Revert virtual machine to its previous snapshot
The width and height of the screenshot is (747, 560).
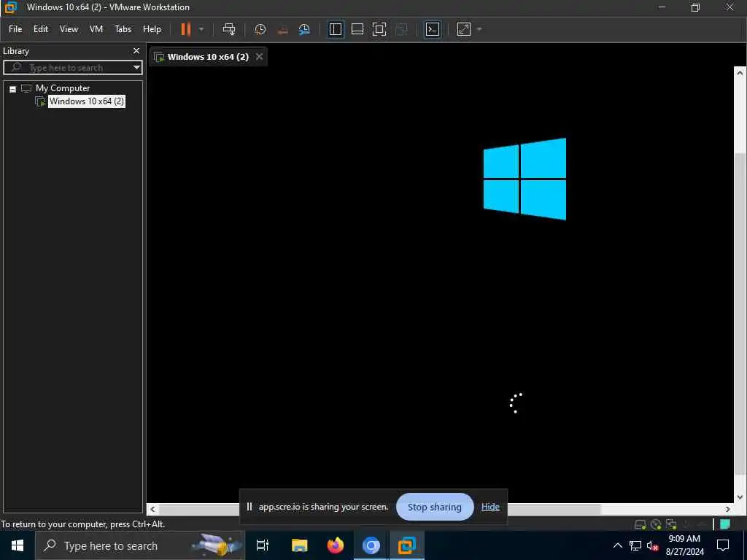pos(282,29)
